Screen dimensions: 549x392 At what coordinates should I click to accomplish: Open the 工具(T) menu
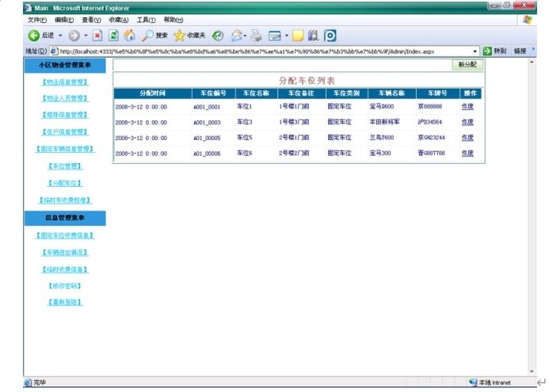(x=146, y=20)
